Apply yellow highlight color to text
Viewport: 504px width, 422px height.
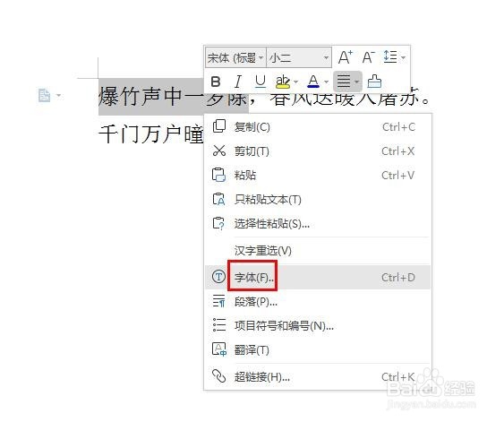(x=283, y=82)
